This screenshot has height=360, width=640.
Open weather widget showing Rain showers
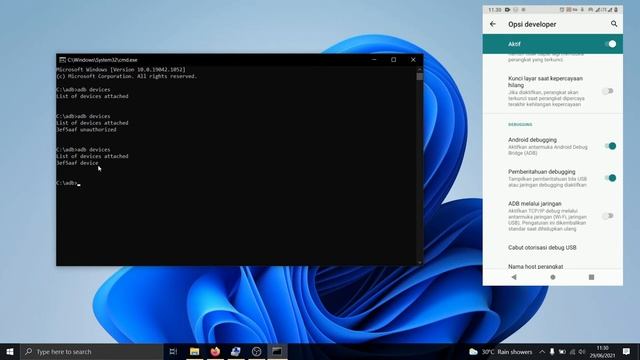coord(501,352)
